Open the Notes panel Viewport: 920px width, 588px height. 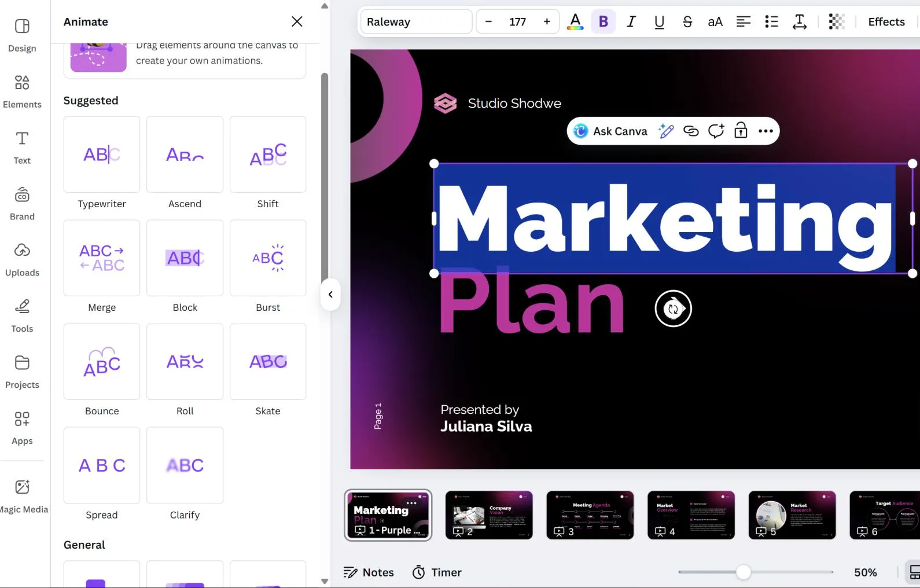[x=369, y=572]
